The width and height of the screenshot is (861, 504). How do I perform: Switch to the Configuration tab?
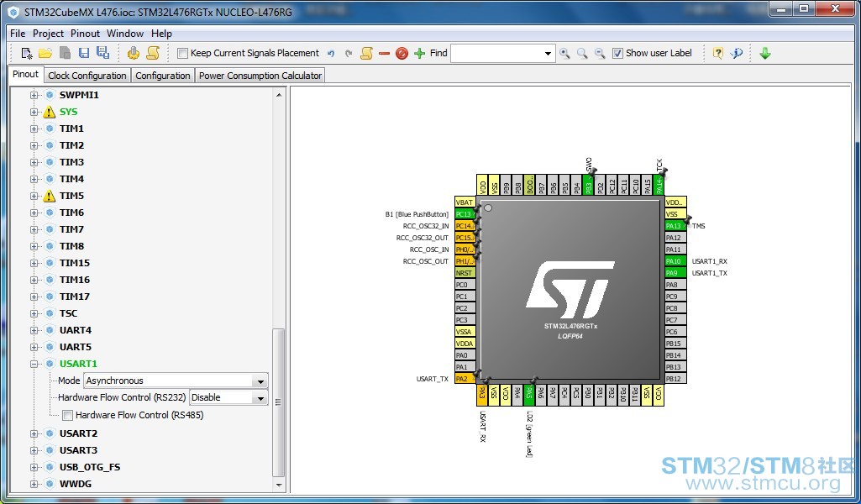click(x=162, y=76)
